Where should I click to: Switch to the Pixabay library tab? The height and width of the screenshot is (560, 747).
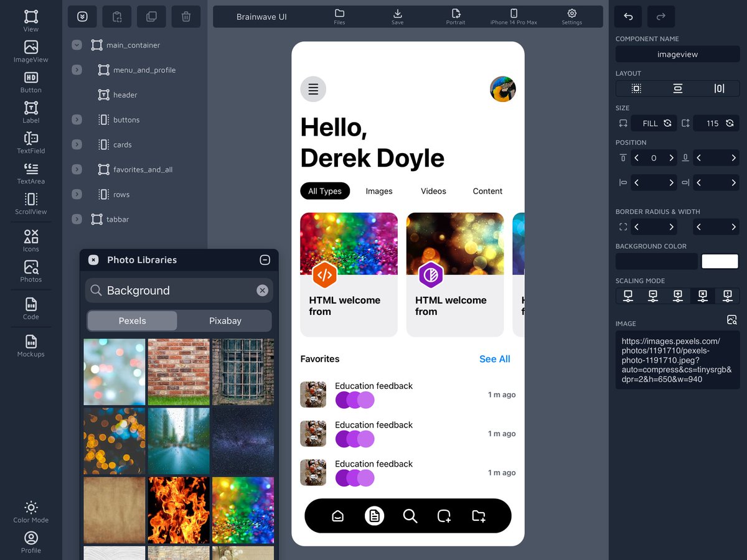225,320
